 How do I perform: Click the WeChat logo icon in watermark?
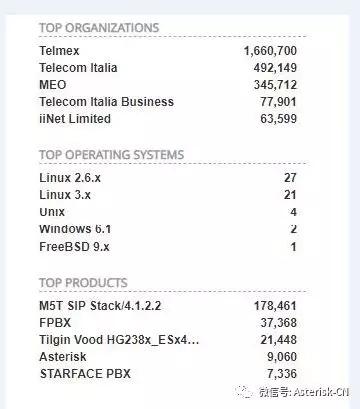tap(243, 392)
